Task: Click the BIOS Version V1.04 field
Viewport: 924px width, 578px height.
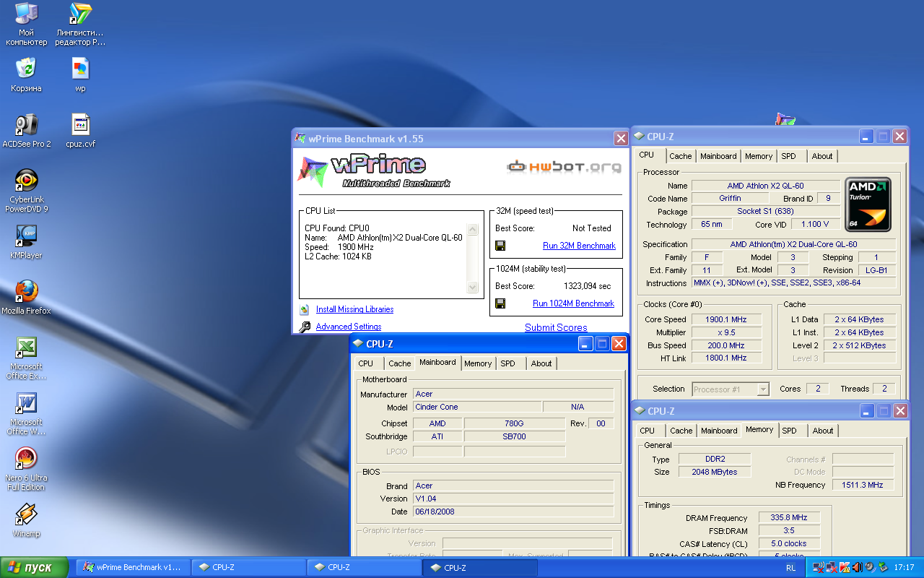Action: click(513, 499)
